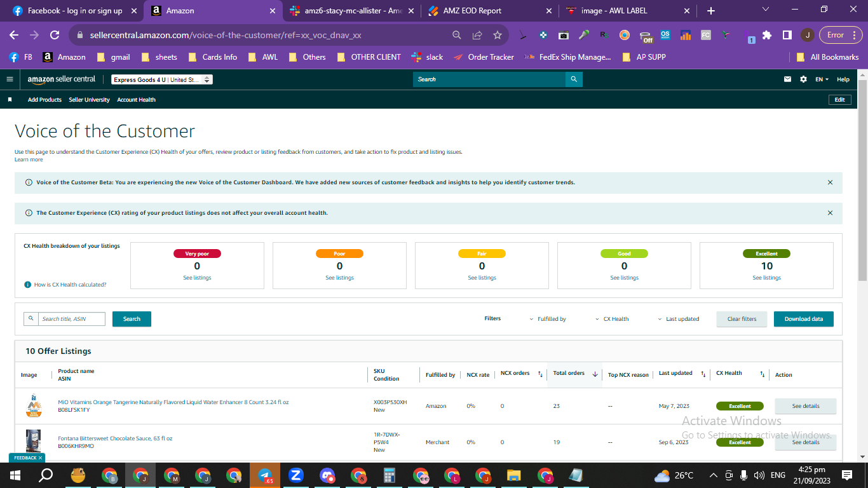
Task: Click Download data
Action: [x=803, y=319]
